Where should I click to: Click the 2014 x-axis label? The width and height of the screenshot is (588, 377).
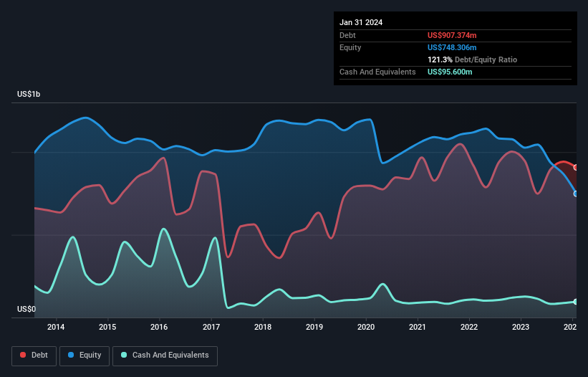pos(56,327)
